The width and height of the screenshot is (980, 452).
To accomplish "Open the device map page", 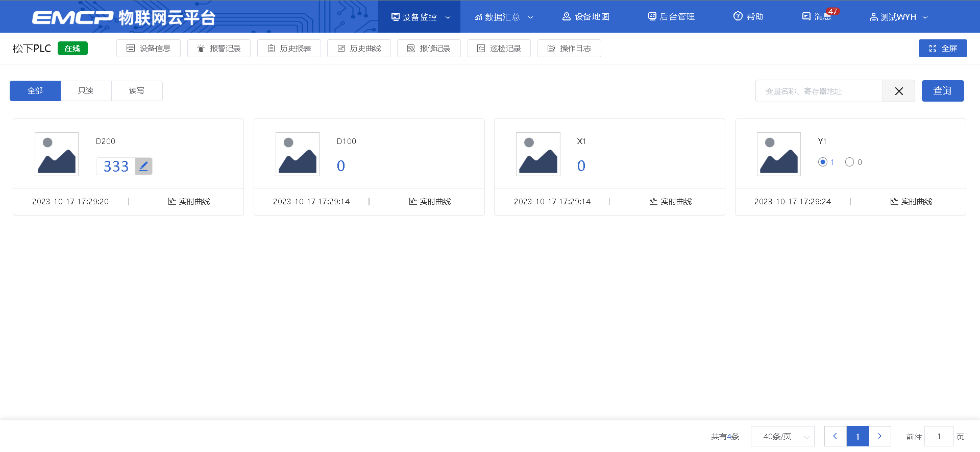I will [586, 17].
